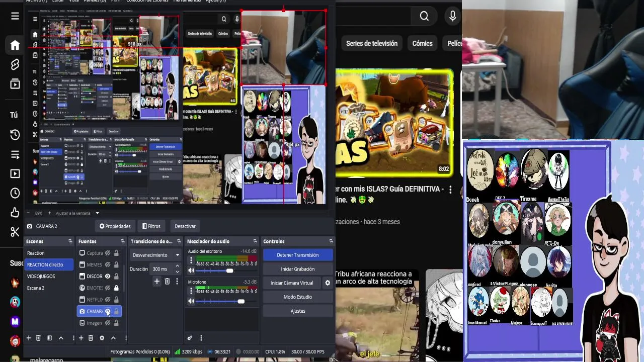Click the Propiedades button

click(115, 226)
